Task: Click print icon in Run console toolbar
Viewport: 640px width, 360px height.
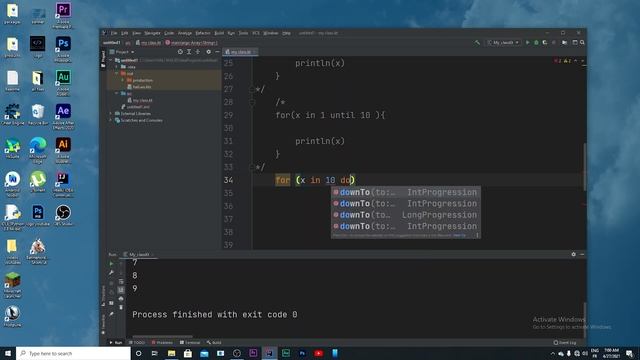Action: pos(121,299)
